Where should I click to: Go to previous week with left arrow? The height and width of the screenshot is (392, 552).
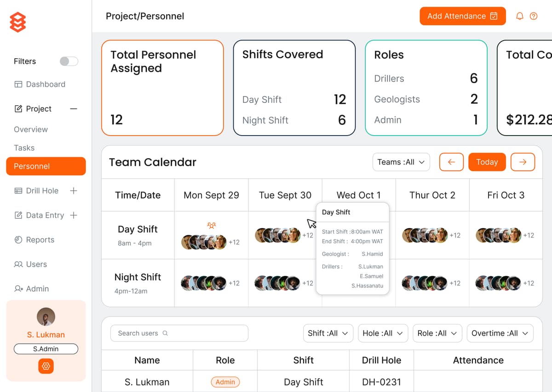[x=451, y=162]
